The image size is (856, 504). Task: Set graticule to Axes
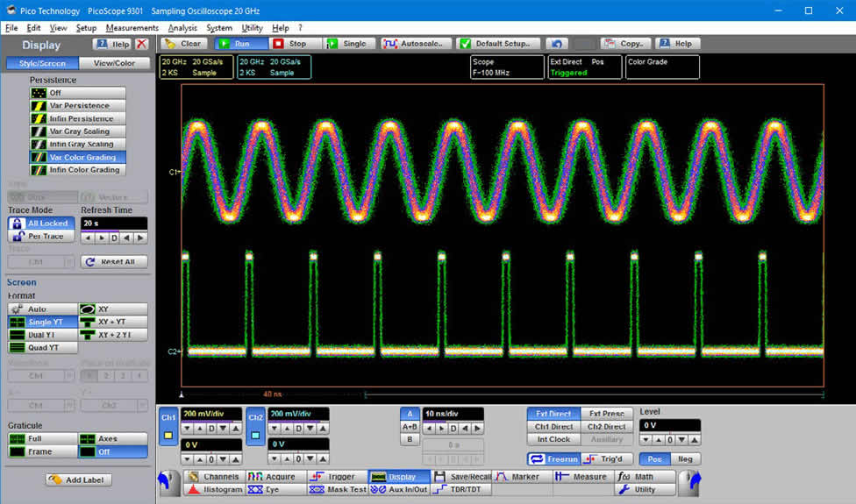tap(113, 438)
